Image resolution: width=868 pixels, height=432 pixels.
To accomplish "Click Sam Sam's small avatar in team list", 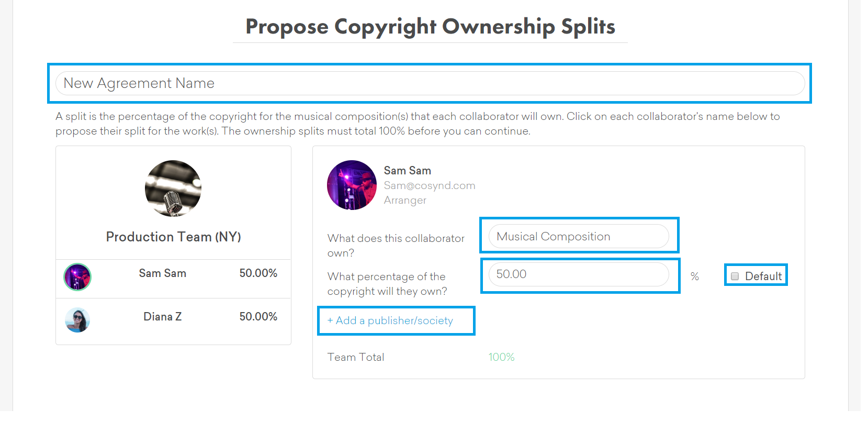I will click(77, 277).
